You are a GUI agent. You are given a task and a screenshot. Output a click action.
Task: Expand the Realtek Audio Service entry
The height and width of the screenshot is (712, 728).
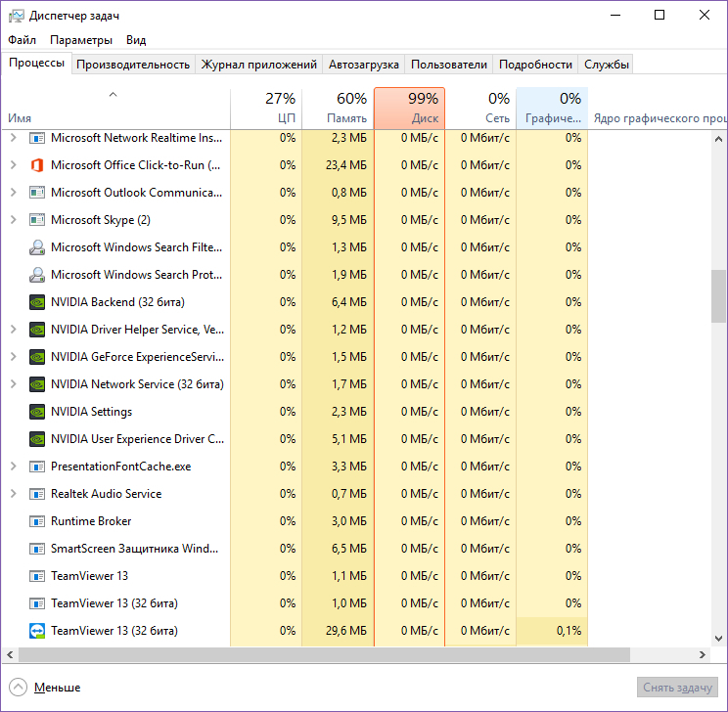pyautogui.click(x=14, y=494)
